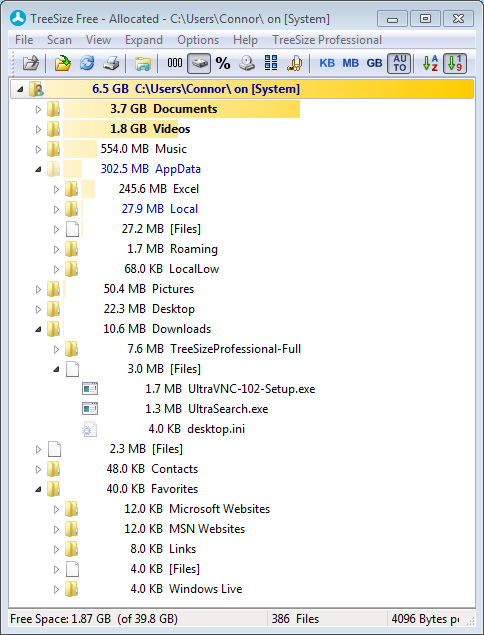Screen dimensions: 484x635
Task: Open folder in Explorer toolbar icon
Action: pos(143,64)
